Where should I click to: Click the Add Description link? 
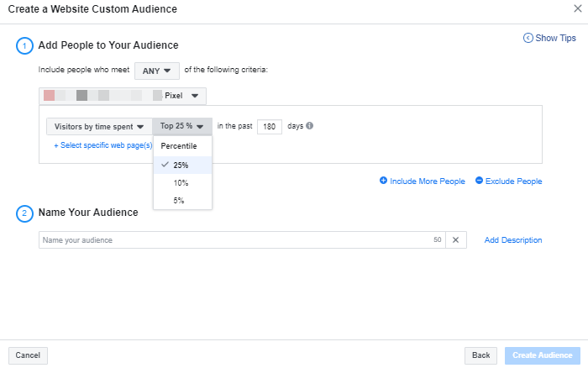tap(512, 240)
